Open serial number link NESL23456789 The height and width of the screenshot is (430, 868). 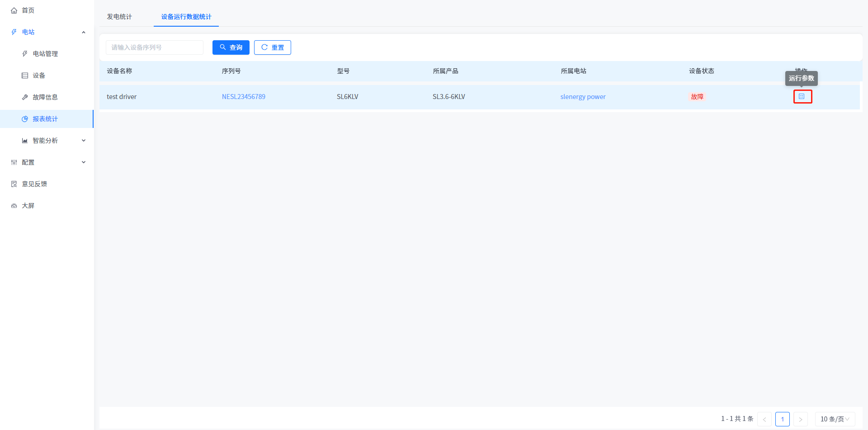pos(243,97)
